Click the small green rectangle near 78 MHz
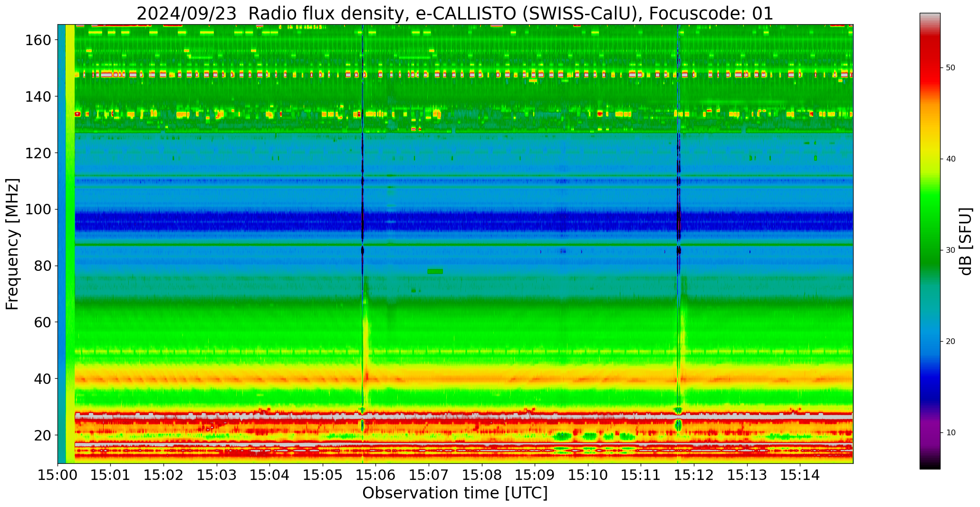Viewport: 980px width, 507px height. coord(435,271)
